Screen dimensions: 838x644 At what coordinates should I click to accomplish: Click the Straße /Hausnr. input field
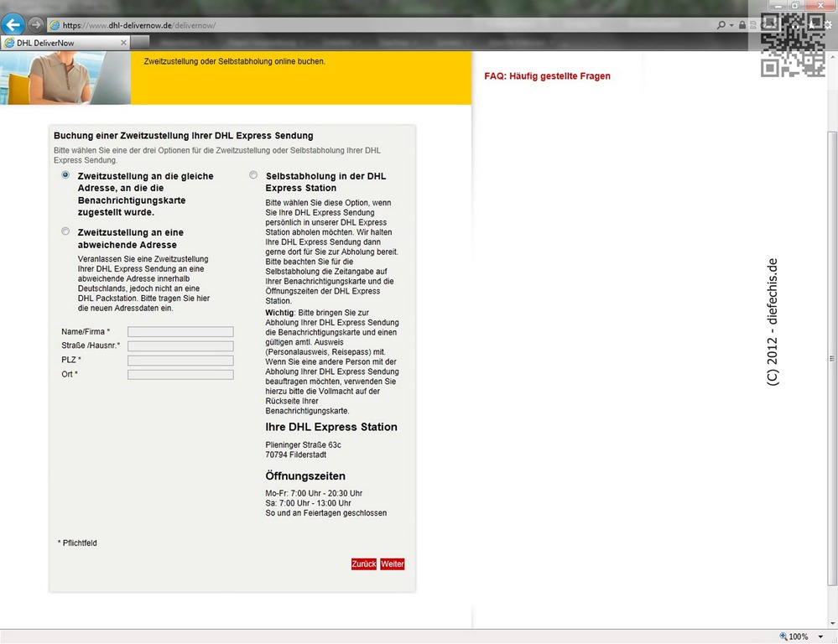click(x=180, y=346)
